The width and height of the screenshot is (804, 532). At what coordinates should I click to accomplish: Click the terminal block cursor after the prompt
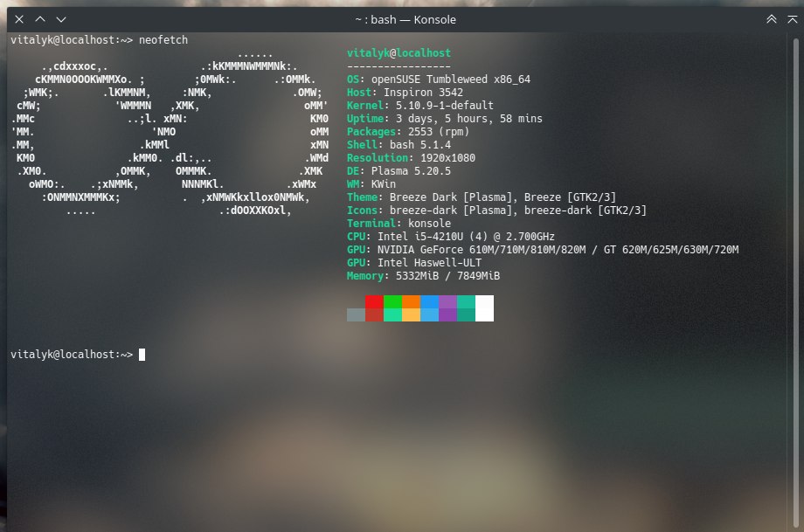[x=142, y=355]
